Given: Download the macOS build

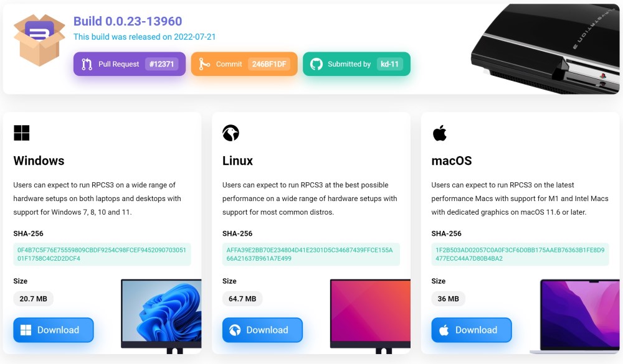Looking at the screenshot, I should 472,330.
